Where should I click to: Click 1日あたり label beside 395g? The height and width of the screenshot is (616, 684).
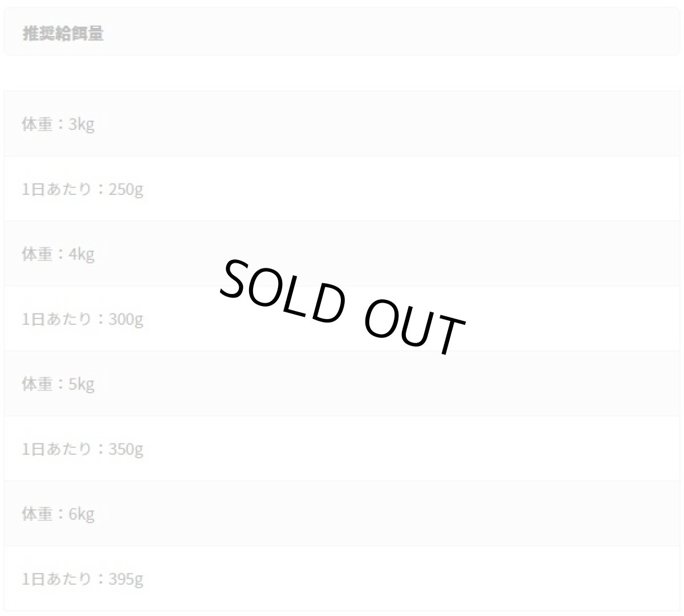(x=56, y=579)
